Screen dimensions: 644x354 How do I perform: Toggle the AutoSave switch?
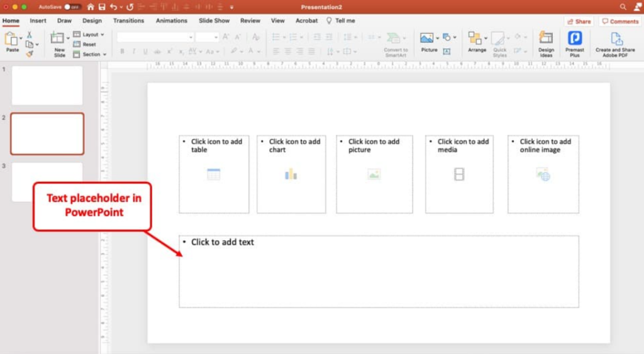click(x=72, y=7)
